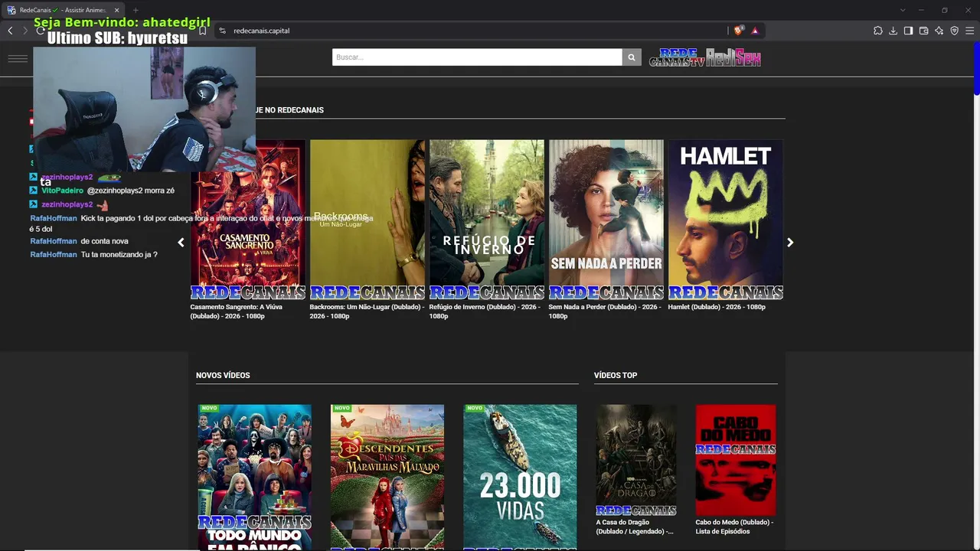Open the A Casa do Dragão thumbnail
The width and height of the screenshot is (980, 551).
(x=636, y=460)
